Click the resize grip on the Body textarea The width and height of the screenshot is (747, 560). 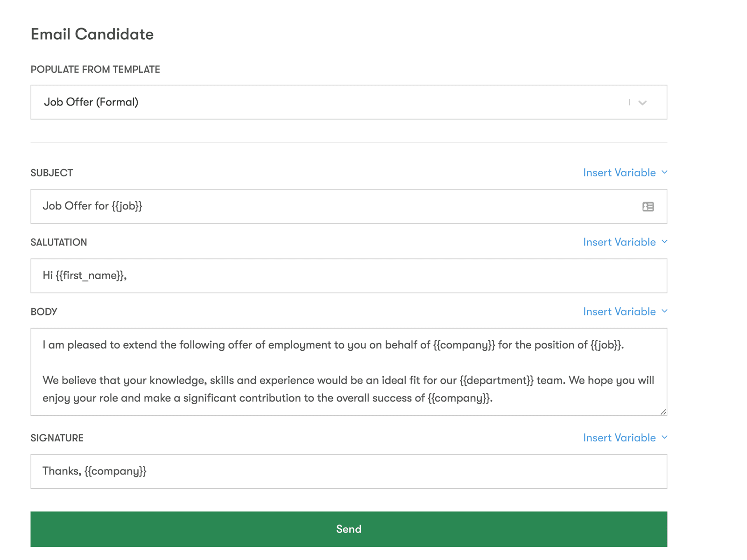pyautogui.click(x=662, y=411)
